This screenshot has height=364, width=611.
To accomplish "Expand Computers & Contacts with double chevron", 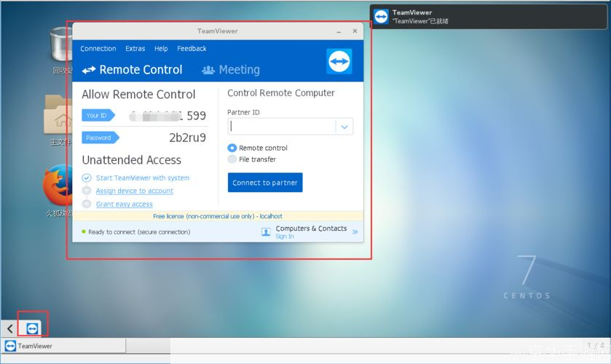I will (355, 232).
